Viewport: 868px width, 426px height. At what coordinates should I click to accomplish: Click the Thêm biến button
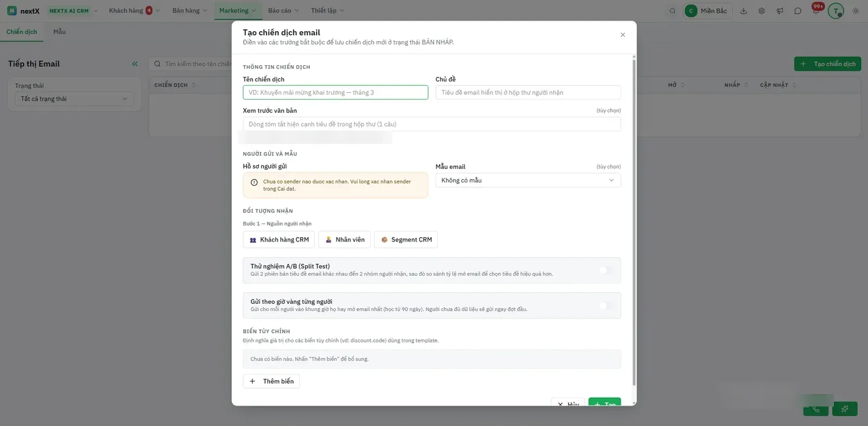click(x=271, y=382)
